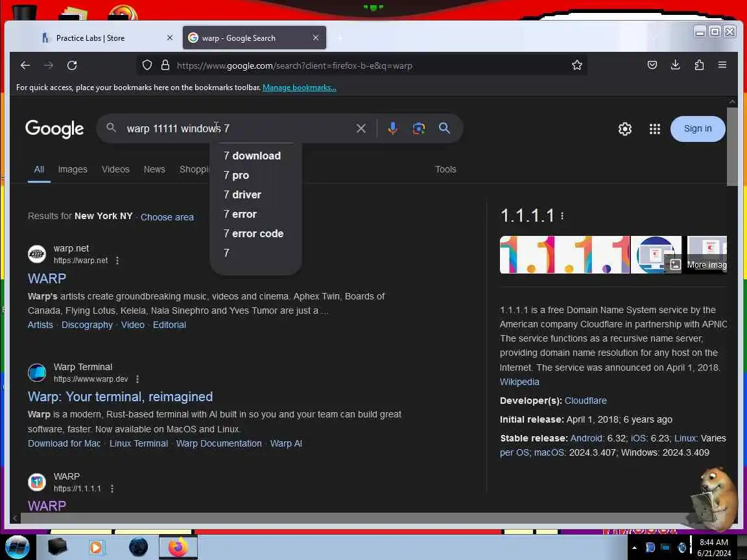
Task: Open the WARP warp.net result title
Action: click(47, 279)
